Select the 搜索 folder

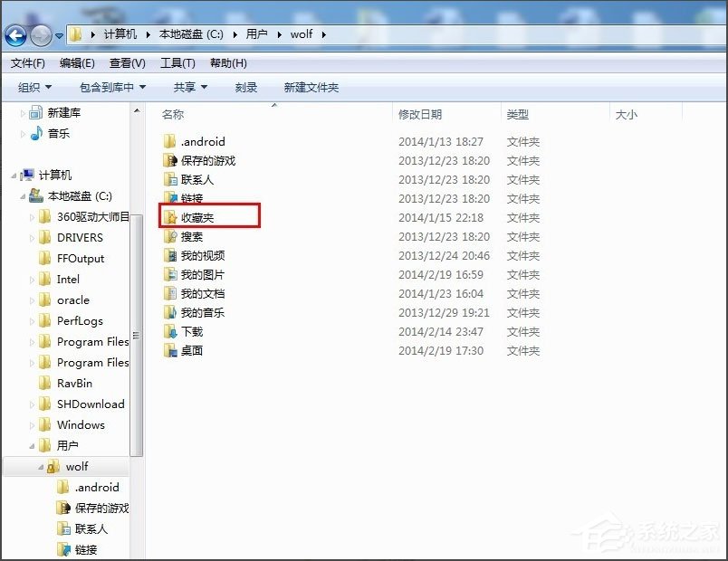(x=187, y=236)
